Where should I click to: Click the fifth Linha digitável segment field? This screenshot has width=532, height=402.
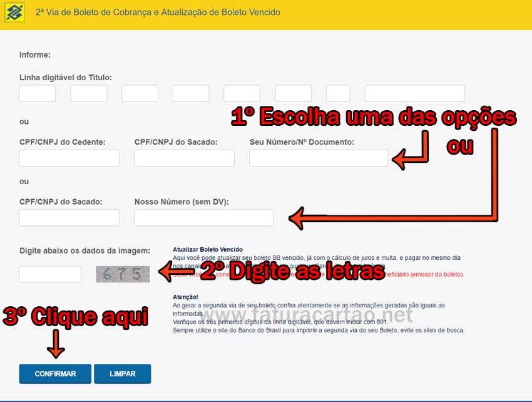[242, 93]
